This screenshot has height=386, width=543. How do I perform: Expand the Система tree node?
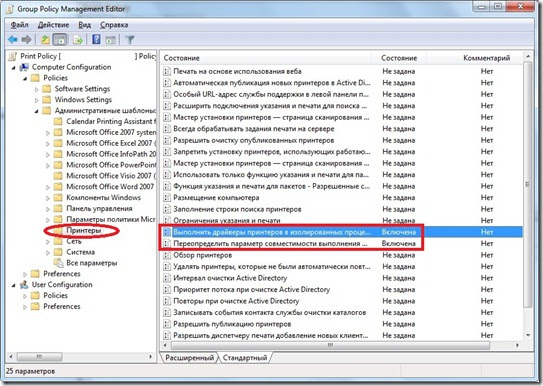point(48,252)
